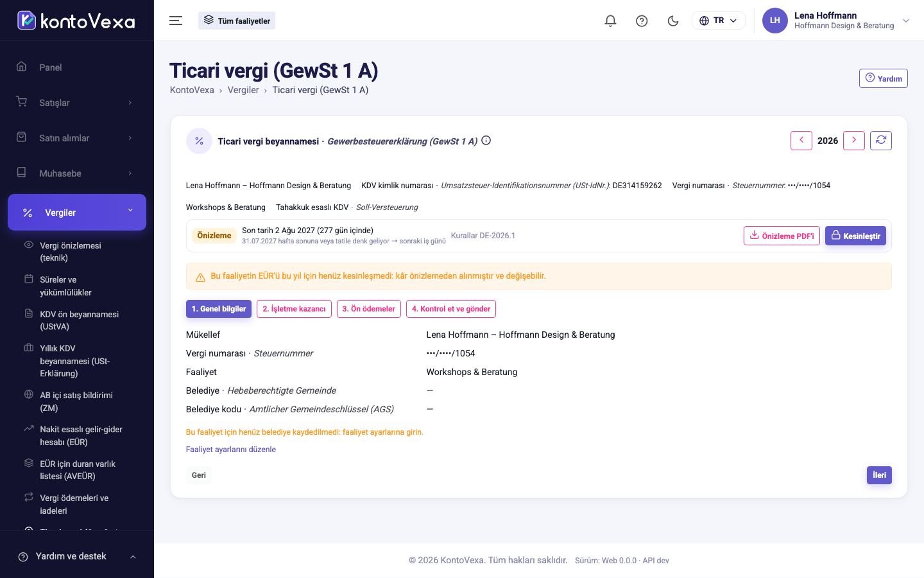924x578 pixels.
Task: Toggle dark mode moon icon
Action: click(673, 21)
